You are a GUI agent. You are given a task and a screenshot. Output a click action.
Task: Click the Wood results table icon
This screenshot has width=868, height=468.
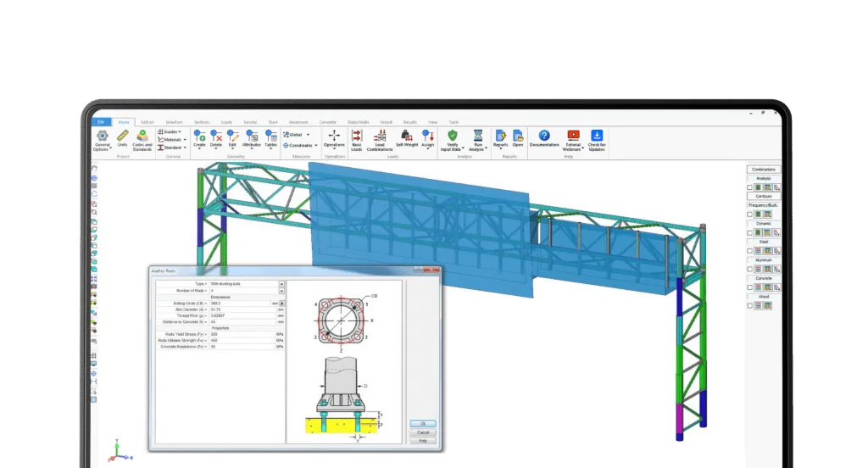[767, 306]
